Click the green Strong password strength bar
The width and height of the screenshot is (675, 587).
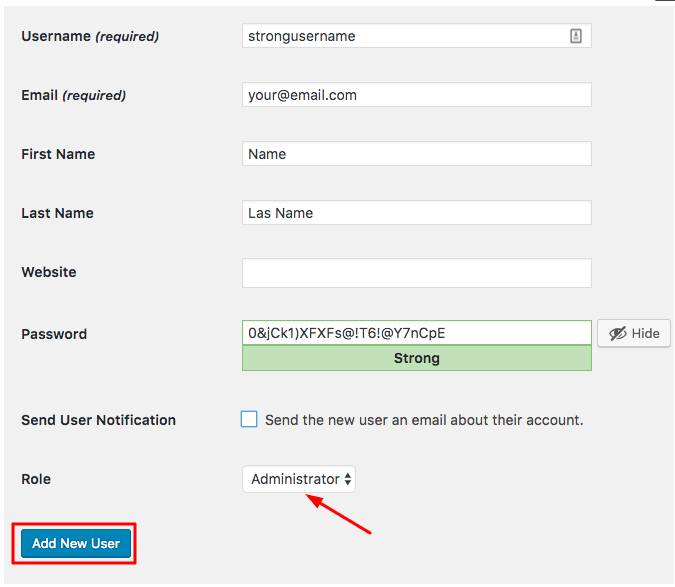416,358
